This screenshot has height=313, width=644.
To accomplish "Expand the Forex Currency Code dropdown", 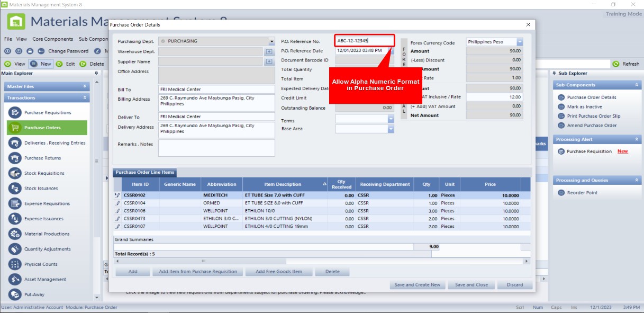I will point(520,42).
